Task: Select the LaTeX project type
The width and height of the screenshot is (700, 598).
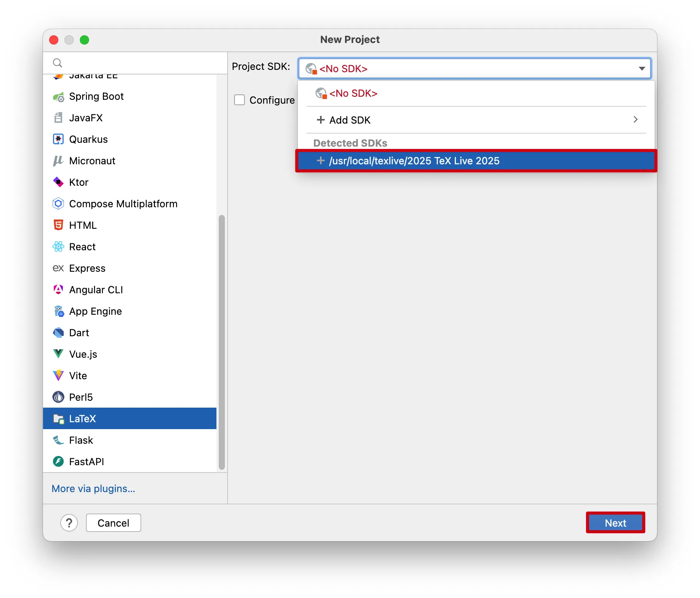Action: [130, 419]
